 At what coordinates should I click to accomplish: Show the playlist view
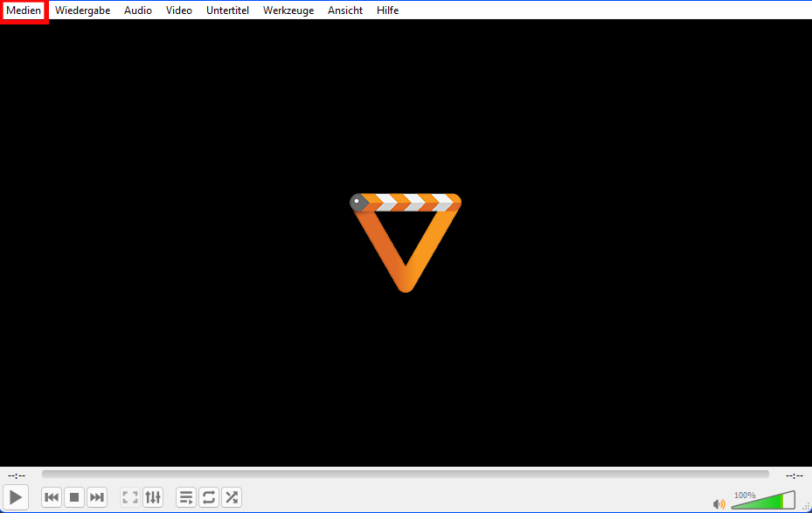186,497
